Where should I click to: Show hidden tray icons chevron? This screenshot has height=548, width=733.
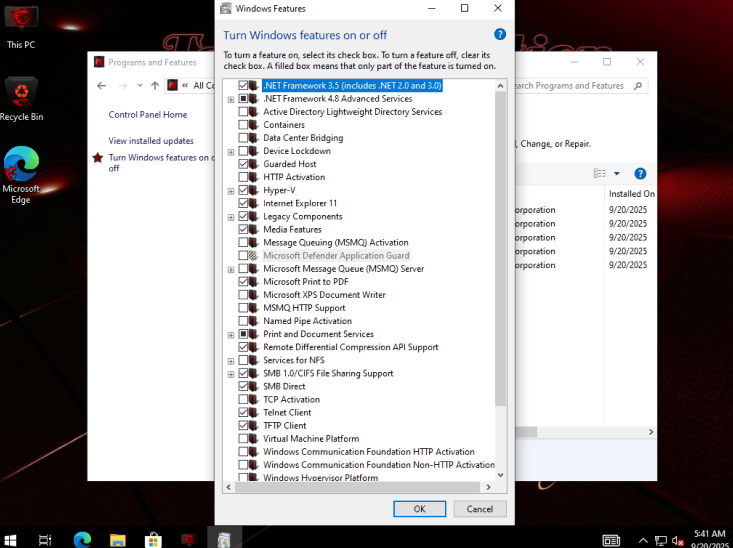643,541
